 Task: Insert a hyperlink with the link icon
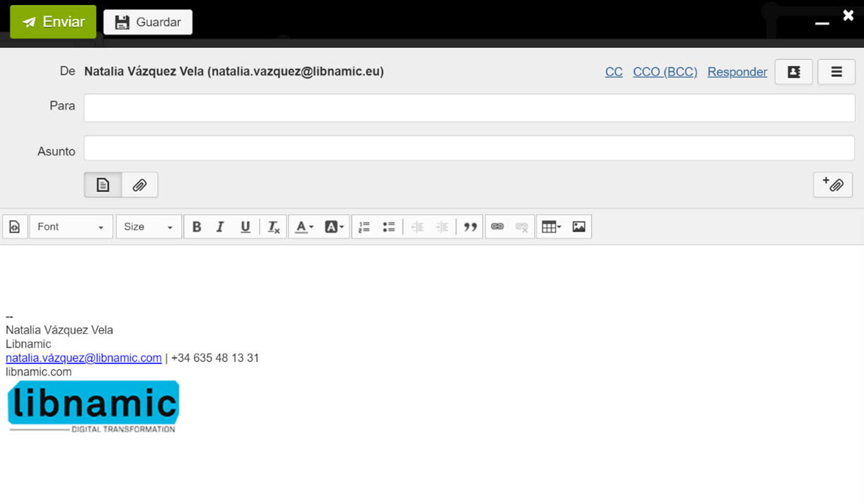click(x=497, y=227)
